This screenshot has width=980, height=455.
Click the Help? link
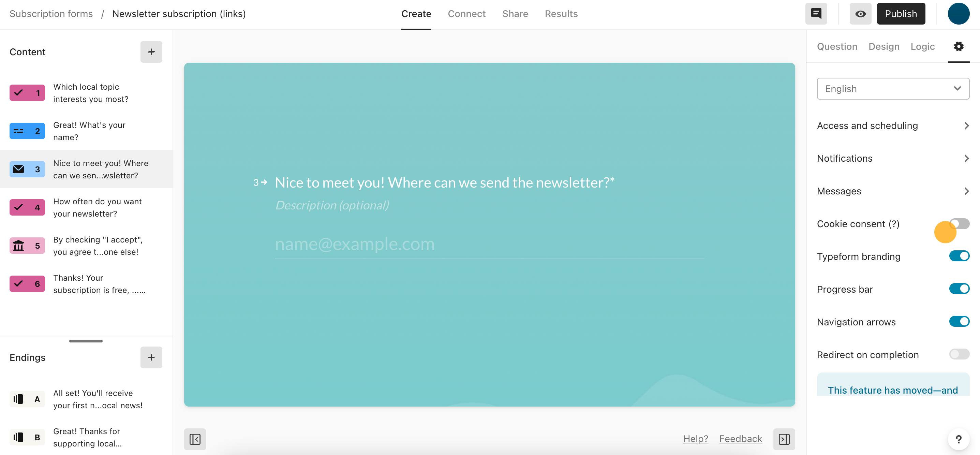(x=695, y=439)
